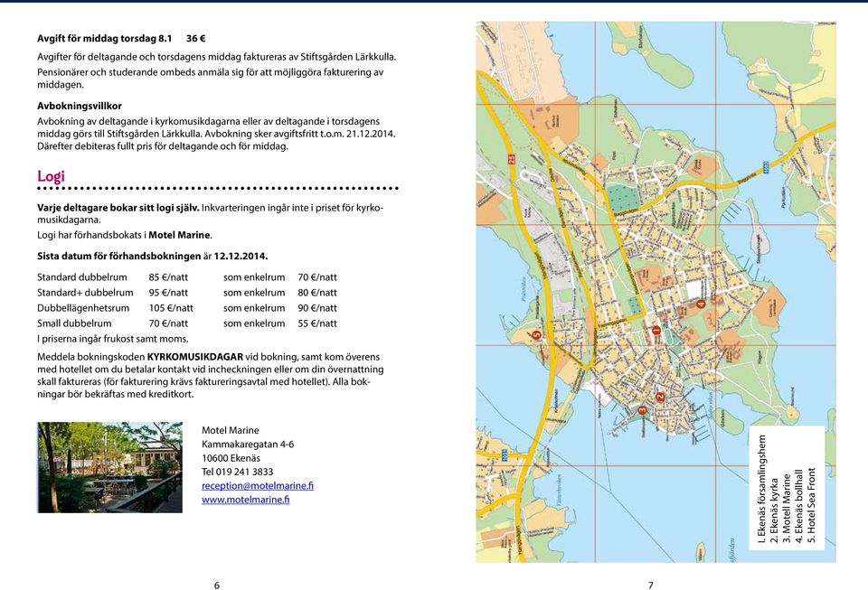868x590 pixels.
Task: Click the '80 €/natt' single room price
Action: pyautogui.click(x=317, y=293)
